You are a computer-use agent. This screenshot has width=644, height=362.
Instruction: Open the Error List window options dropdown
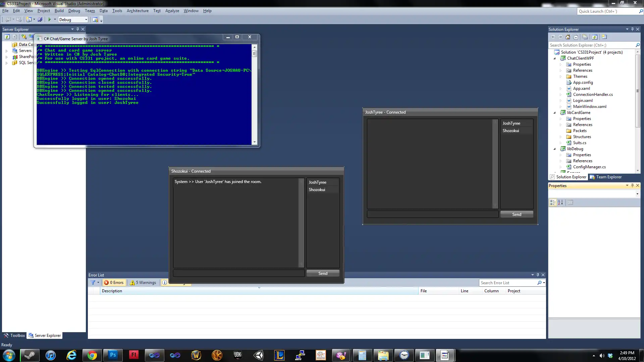pos(532,275)
